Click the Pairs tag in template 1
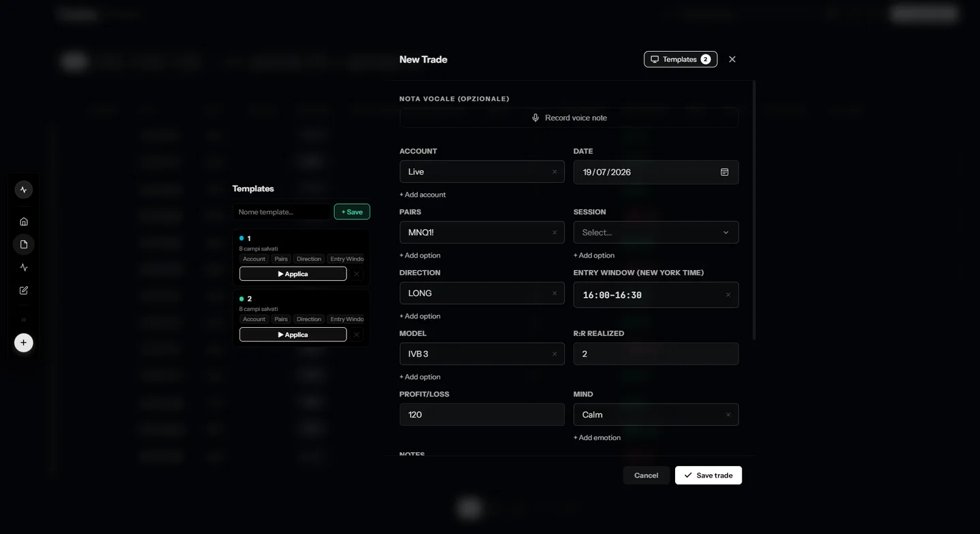 click(281, 258)
